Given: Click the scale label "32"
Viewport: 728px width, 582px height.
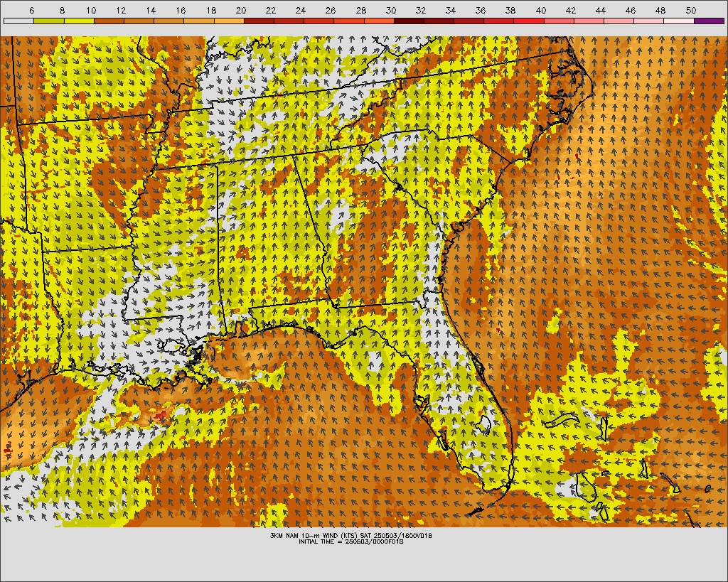Looking at the screenshot, I should click(x=421, y=11).
